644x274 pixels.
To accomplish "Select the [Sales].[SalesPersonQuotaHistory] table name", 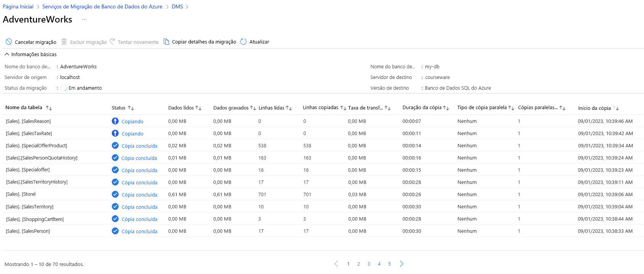I will (42, 158).
